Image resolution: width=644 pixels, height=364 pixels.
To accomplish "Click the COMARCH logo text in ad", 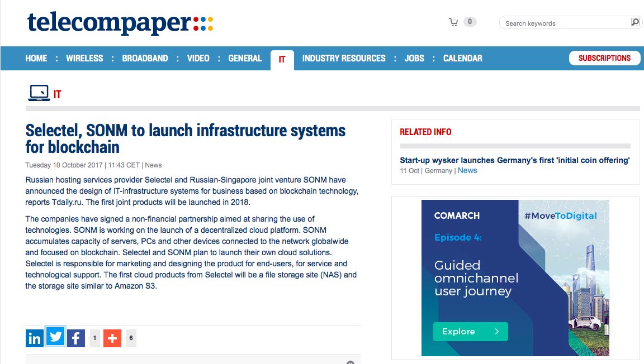I will (457, 216).
